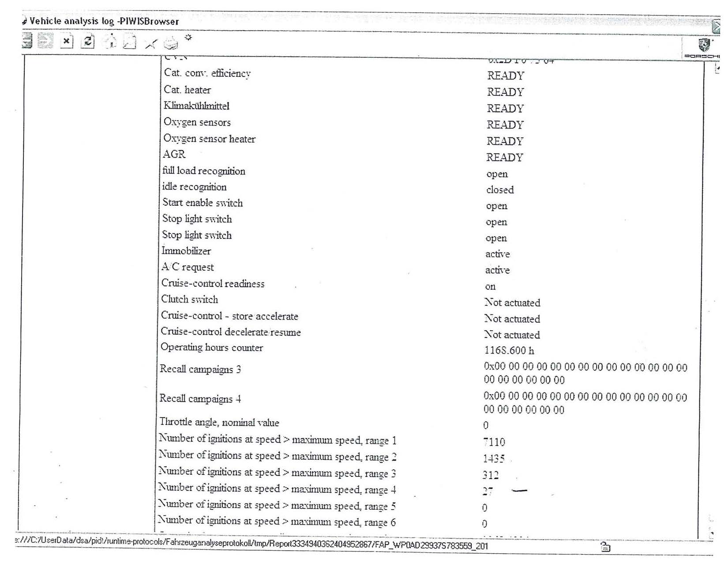Screen dimensions: 728x563
Task: Close the PIWISBrowser window
Action: (x=717, y=26)
